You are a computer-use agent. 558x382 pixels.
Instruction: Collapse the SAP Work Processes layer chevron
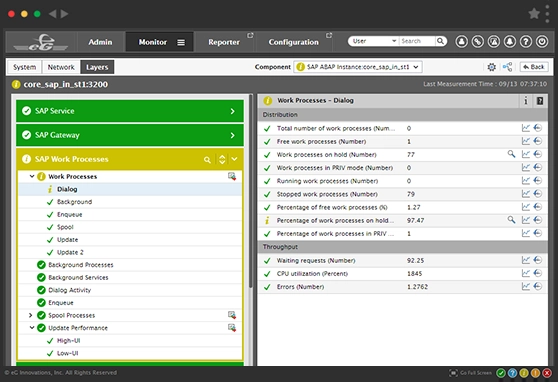[x=235, y=159]
